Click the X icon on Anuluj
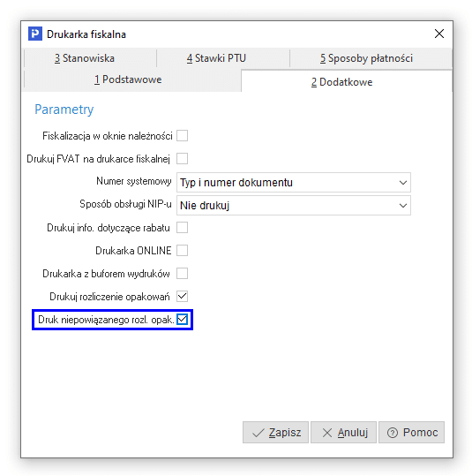This screenshot has width=472, height=476. (327, 433)
